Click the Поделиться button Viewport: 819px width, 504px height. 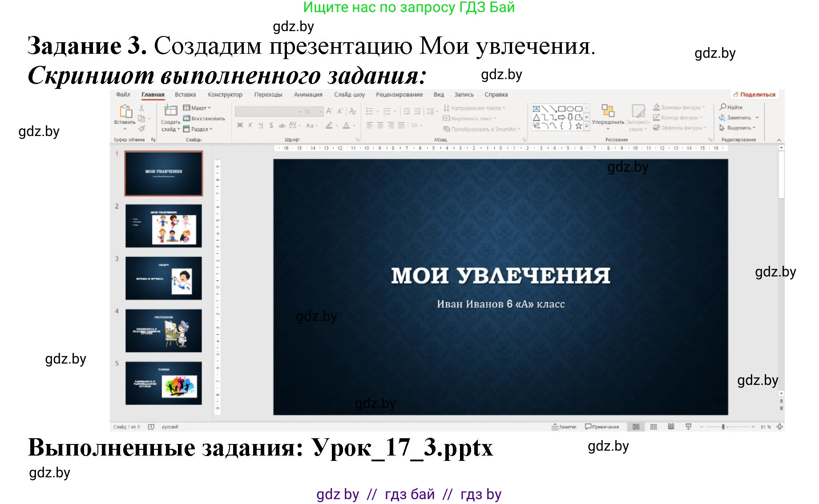tap(754, 94)
